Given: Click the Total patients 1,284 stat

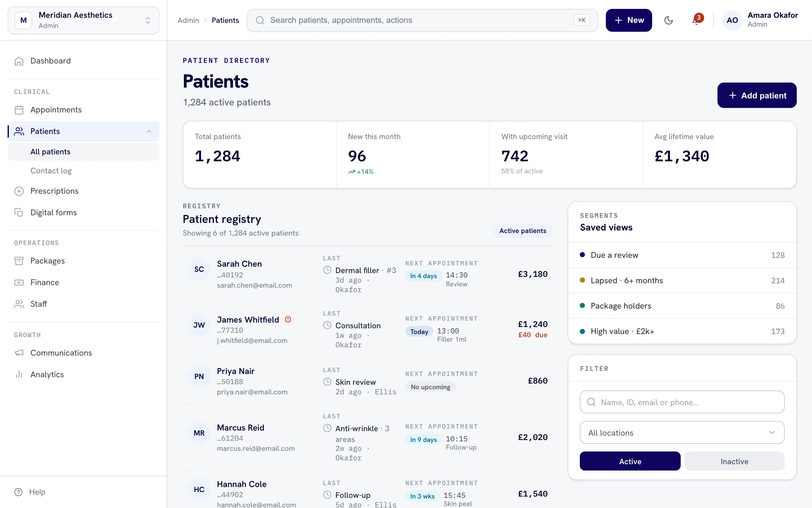Looking at the screenshot, I should pos(259,155).
